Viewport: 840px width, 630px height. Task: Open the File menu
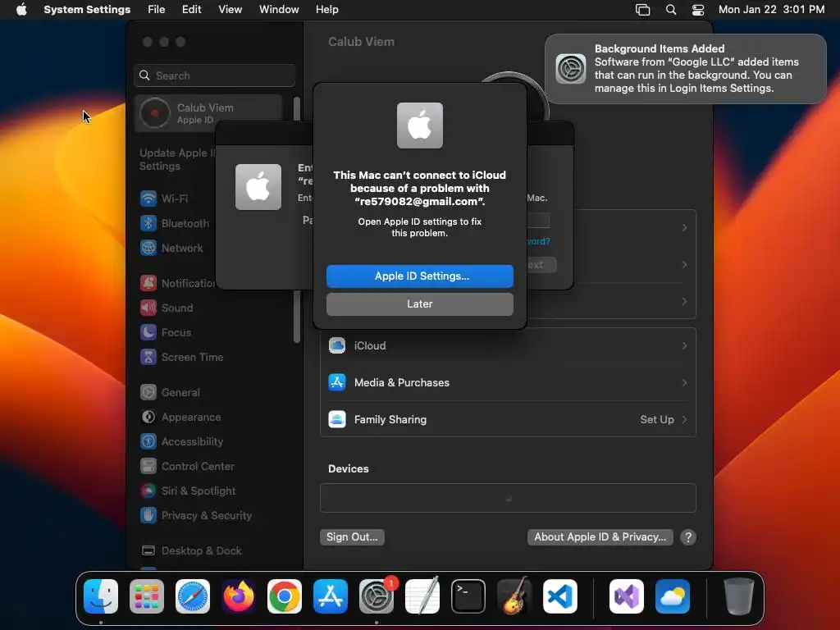click(x=157, y=10)
